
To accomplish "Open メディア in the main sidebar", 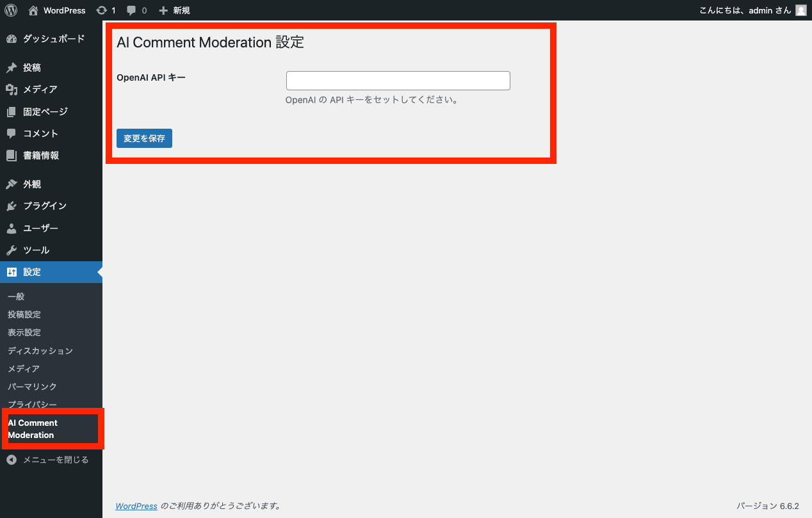I will pyautogui.click(x=51, y=90).
